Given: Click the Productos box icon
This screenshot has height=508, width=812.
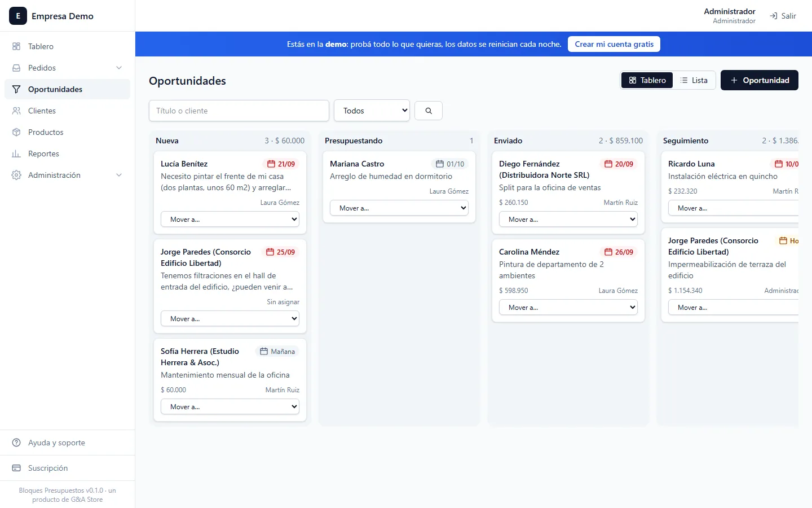Looking at the screenshot, I should pos(16,132).
